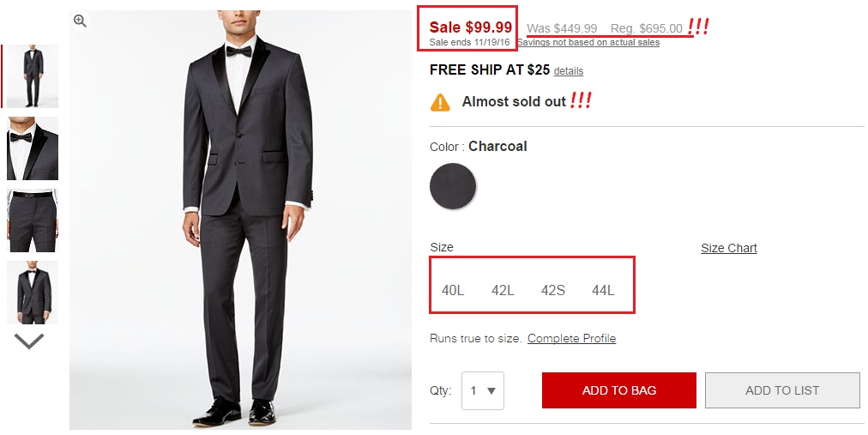Click the orange warning triangle icon
The height and width of the screenshot is (435, 868).
(440, 102)
